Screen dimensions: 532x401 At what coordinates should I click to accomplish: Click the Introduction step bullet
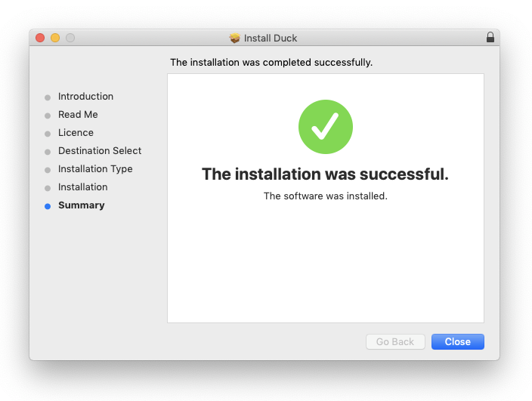pos(48,97)
